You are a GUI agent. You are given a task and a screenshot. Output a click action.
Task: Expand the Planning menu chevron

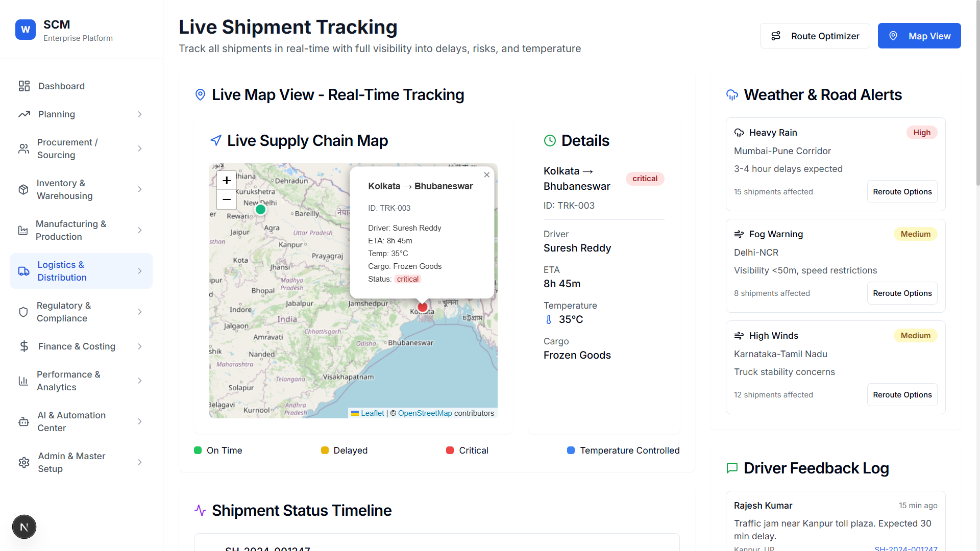[x=140, y=114]
